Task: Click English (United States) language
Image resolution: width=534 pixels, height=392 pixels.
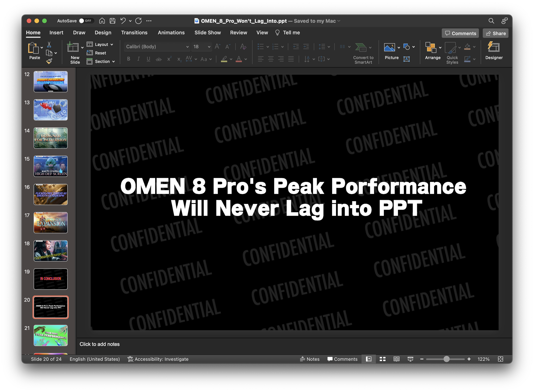Action: (95, 359)
